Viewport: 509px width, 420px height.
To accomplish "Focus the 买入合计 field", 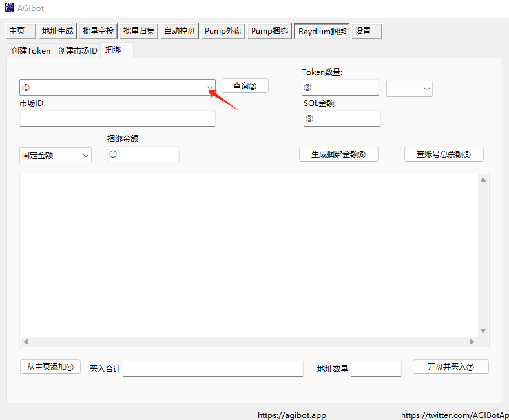I will click(213, 369).
